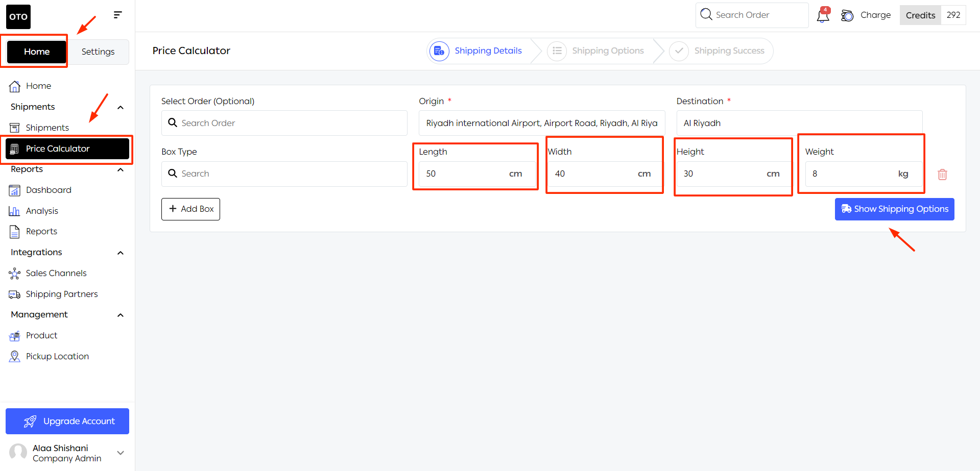Click the Product gift box icon
Image resolution: width=980 pixels, height=471 pixels.
(x=15, y=336)
